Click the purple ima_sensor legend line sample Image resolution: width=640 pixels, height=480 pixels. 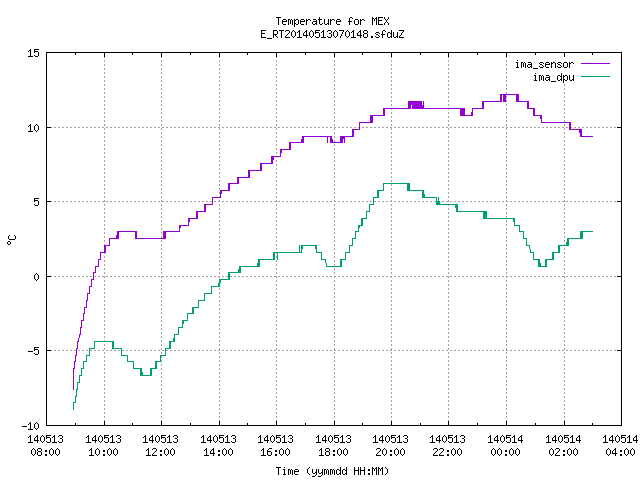click(x=596, y=64)
